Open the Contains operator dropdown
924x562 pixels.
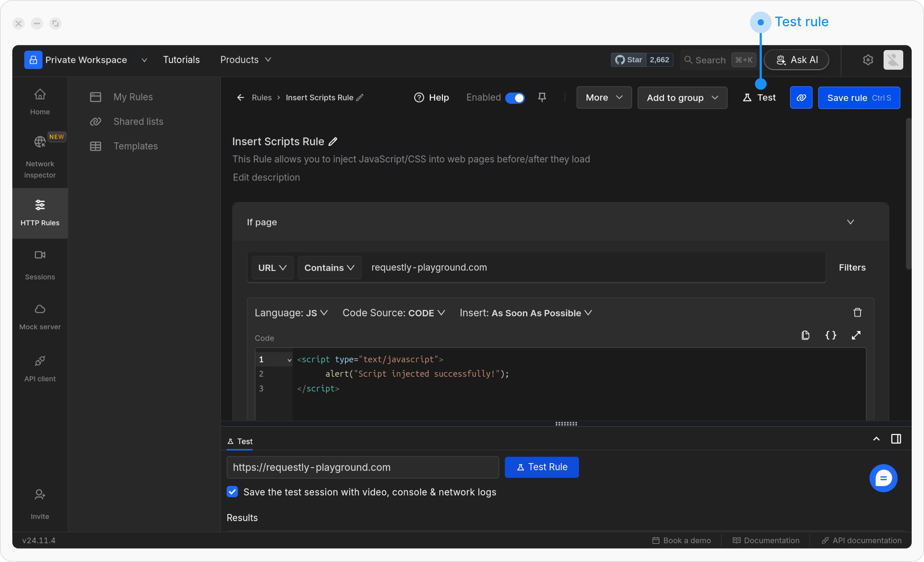coord(329,268)
